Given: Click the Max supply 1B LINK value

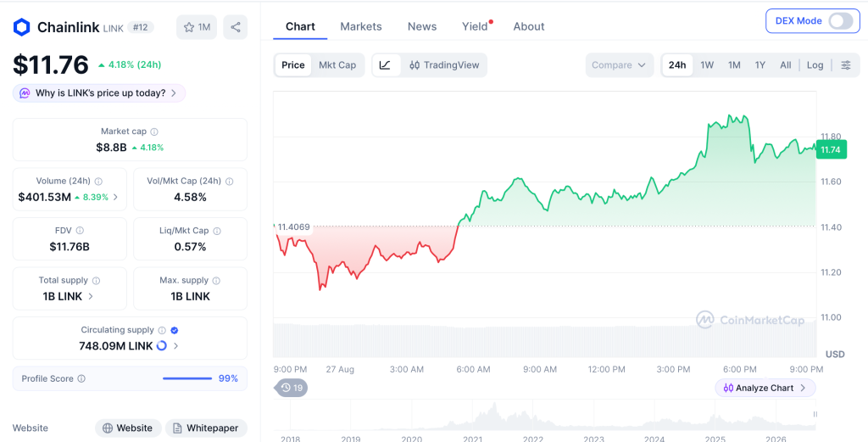Looking at the screenshot, I should (x=190, y=296).
